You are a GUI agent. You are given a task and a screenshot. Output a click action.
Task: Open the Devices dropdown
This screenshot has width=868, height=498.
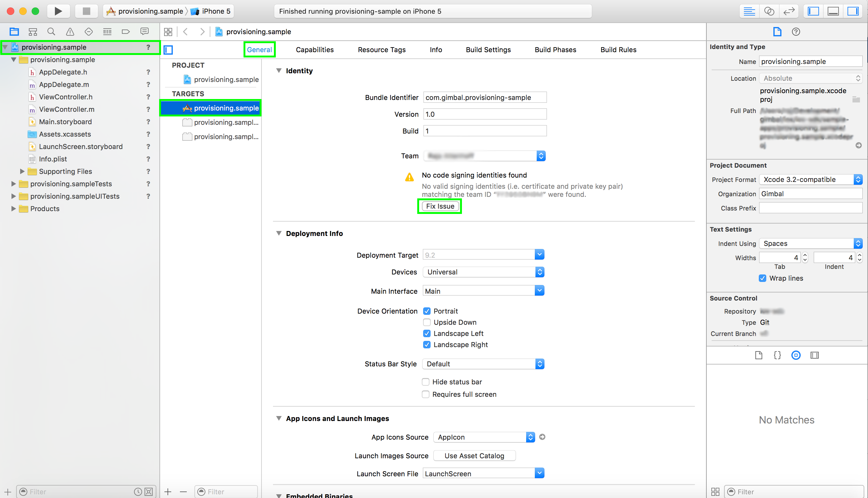(484, 272)
